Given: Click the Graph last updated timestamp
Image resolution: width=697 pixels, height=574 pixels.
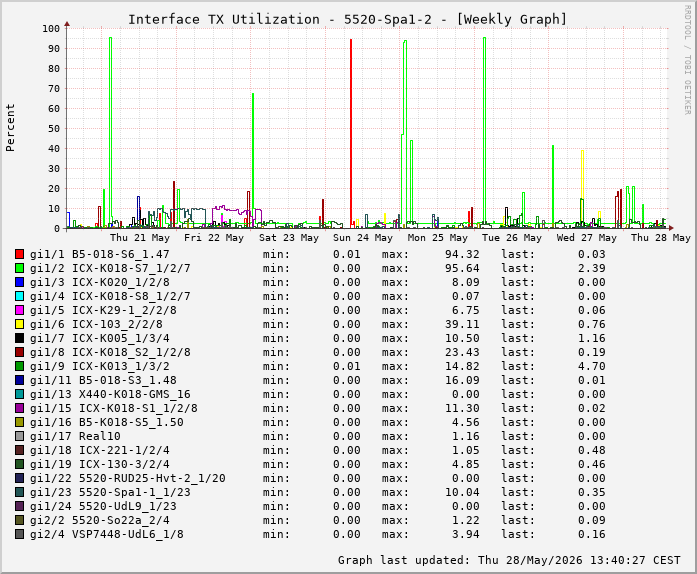Looking at the screenshot, I should (509, 560).
